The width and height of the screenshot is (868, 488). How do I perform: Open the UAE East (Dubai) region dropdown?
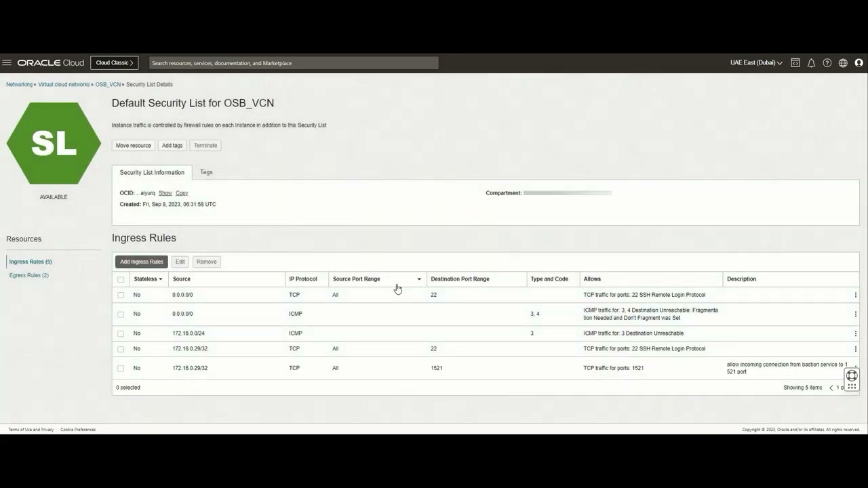756,63
